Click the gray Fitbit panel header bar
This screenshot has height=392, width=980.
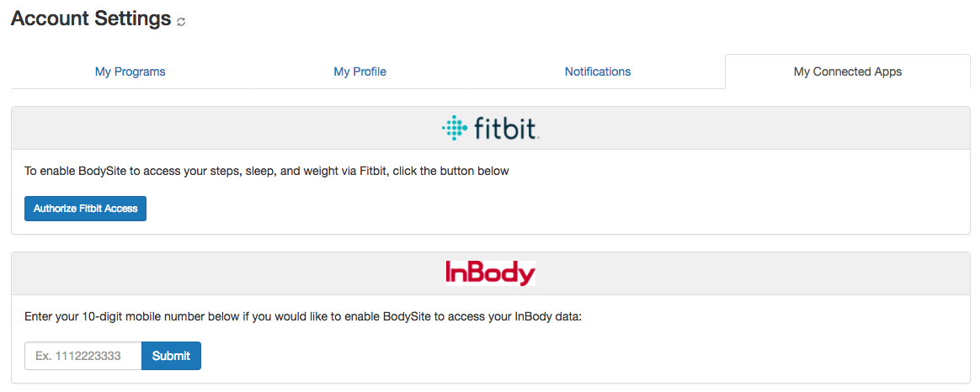253,128
